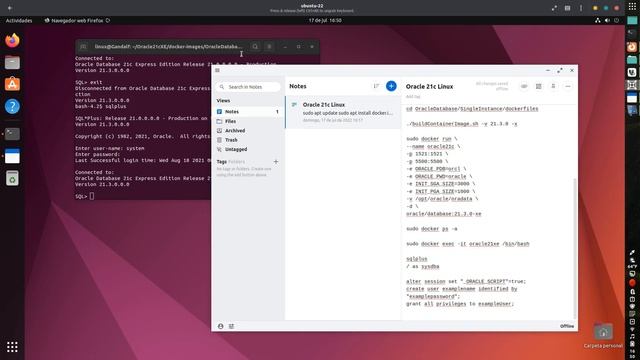Screen dimensions: 640x360
Task: Add a tag with the plus beside Folders
Action: [276, 162]
